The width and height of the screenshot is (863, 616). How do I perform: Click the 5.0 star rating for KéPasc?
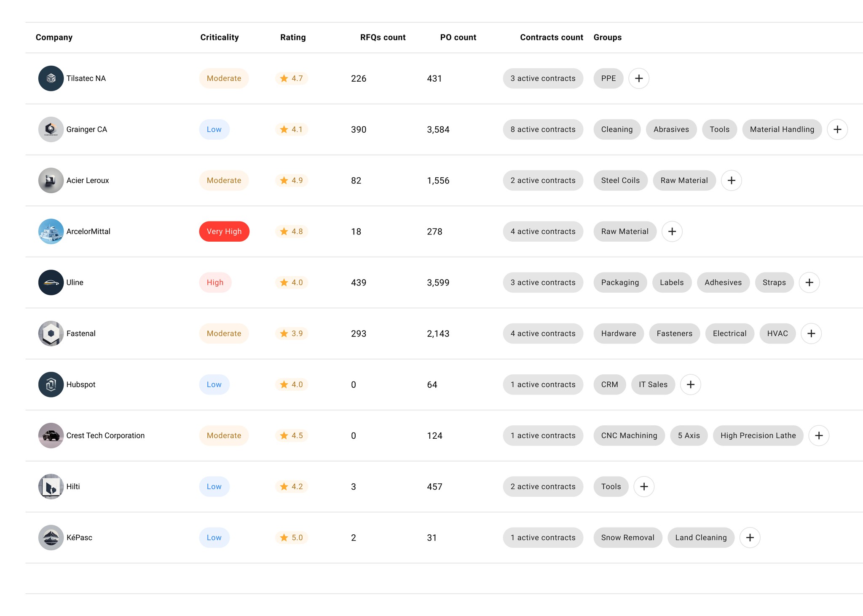292,537
